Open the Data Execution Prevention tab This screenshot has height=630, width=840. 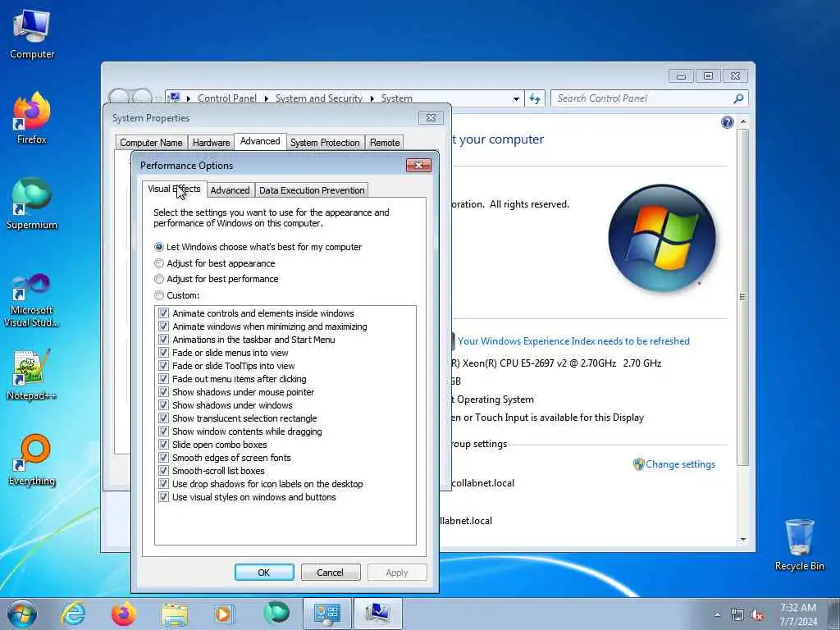click(312, 190)
